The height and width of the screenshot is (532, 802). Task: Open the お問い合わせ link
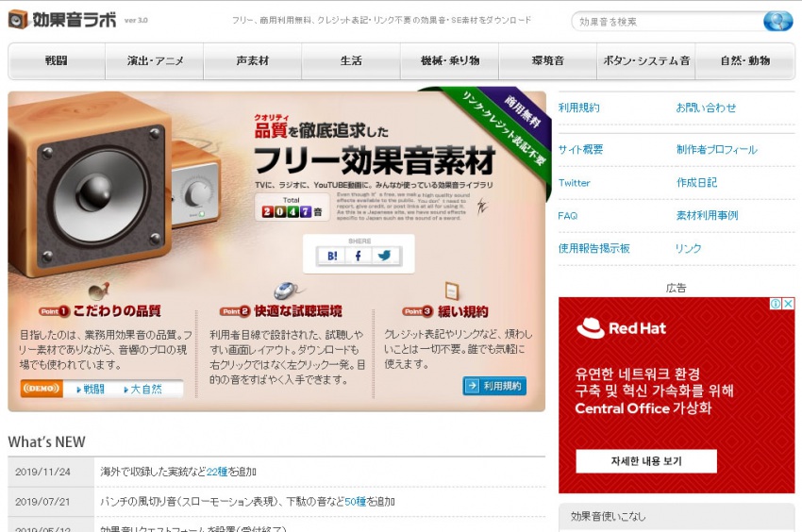click(x=706, y=108)
